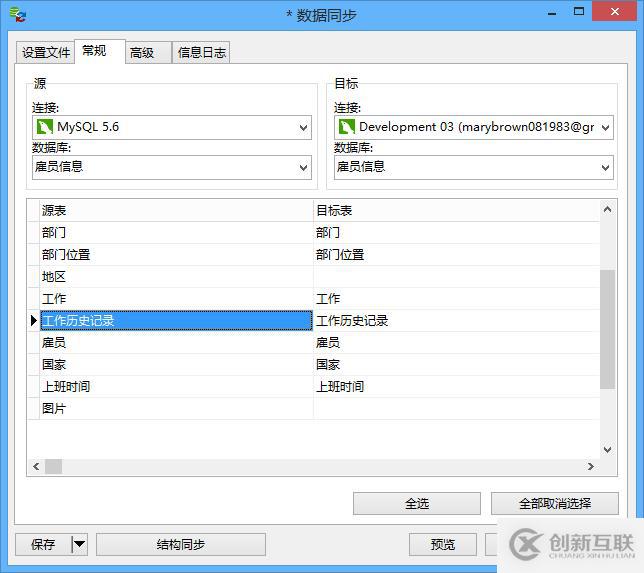Click target table cell 上班时间

click(x=457, y=387)
